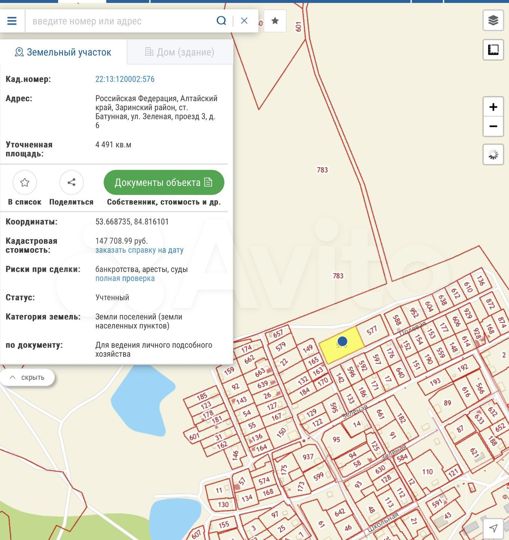Click the address search input field
The image size is (509, 540).
(121, 21)
